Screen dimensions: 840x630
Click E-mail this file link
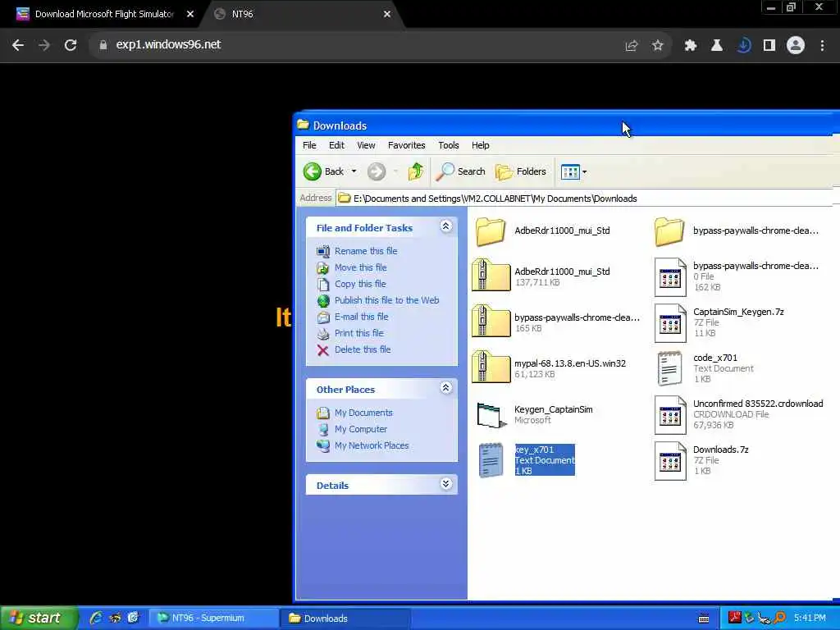click(362, 317)
